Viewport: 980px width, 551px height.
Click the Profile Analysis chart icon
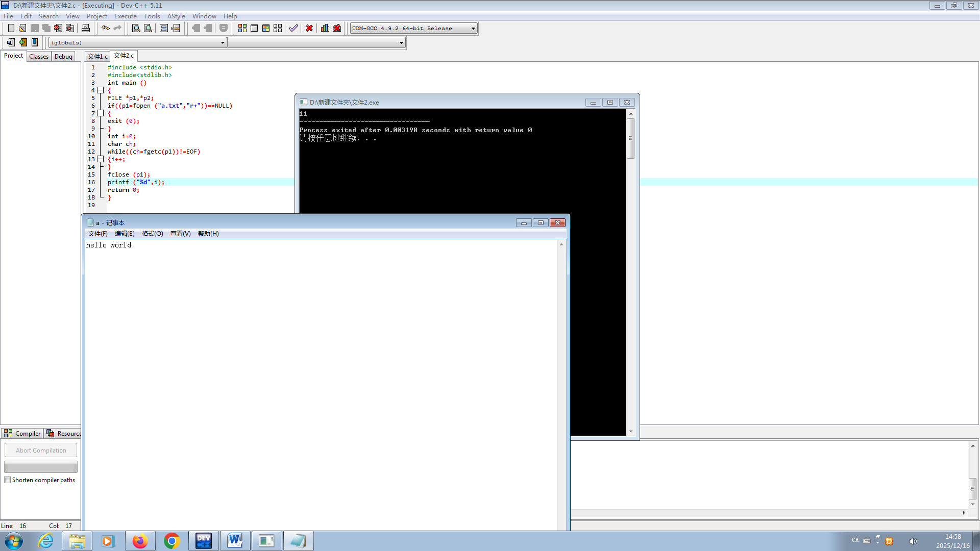[325, 29]
